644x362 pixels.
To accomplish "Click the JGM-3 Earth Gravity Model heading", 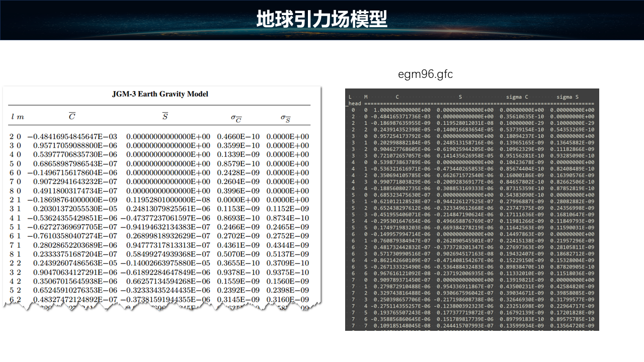I will (160, 94).
